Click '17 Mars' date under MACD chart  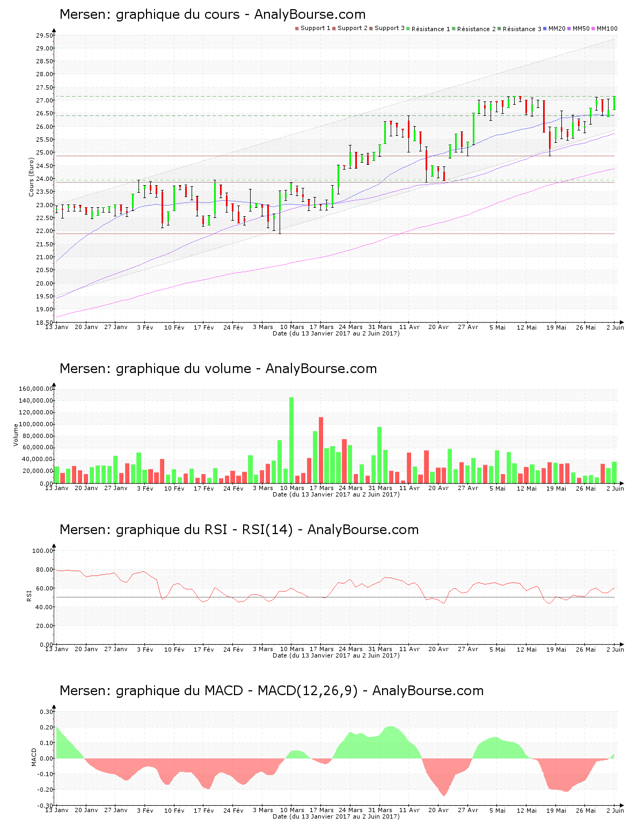321,810
